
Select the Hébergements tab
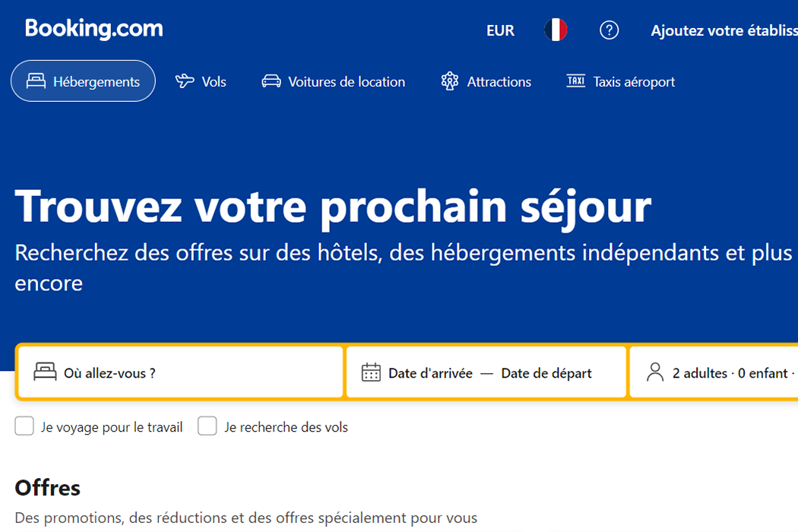point(83,81)
